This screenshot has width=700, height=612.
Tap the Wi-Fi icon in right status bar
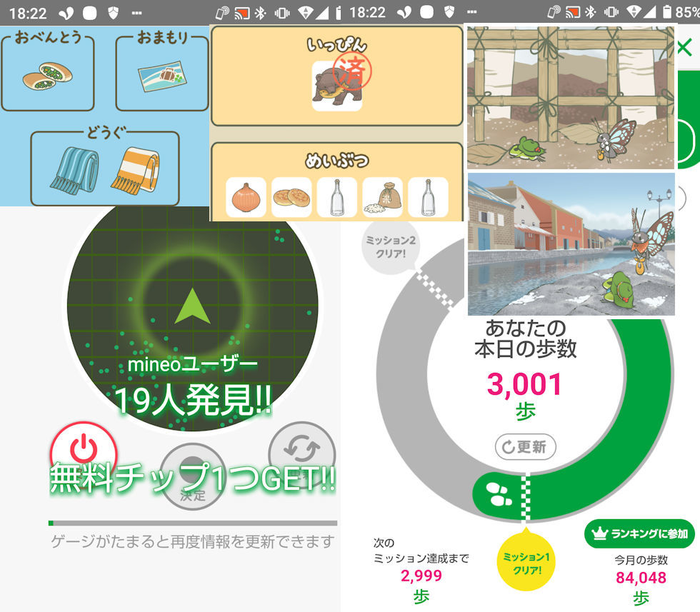[x=634, y=13]
